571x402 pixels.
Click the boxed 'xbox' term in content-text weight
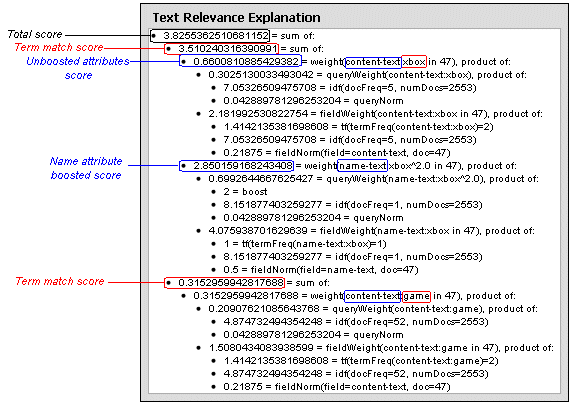[x=414, y=62]
